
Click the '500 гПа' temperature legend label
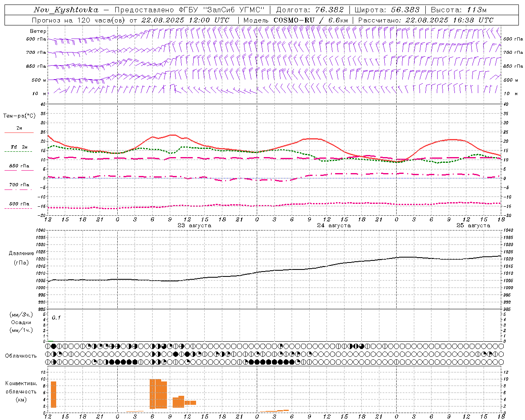[19, 204]
